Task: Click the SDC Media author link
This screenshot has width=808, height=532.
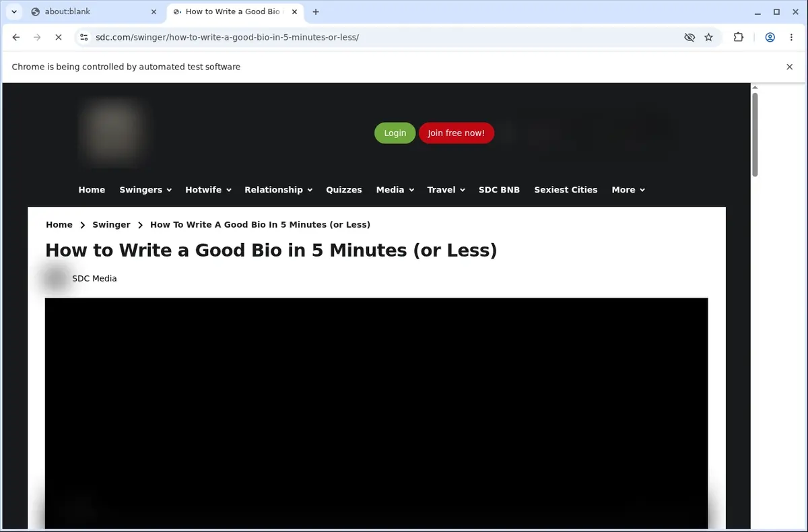Action: (94, 279)
